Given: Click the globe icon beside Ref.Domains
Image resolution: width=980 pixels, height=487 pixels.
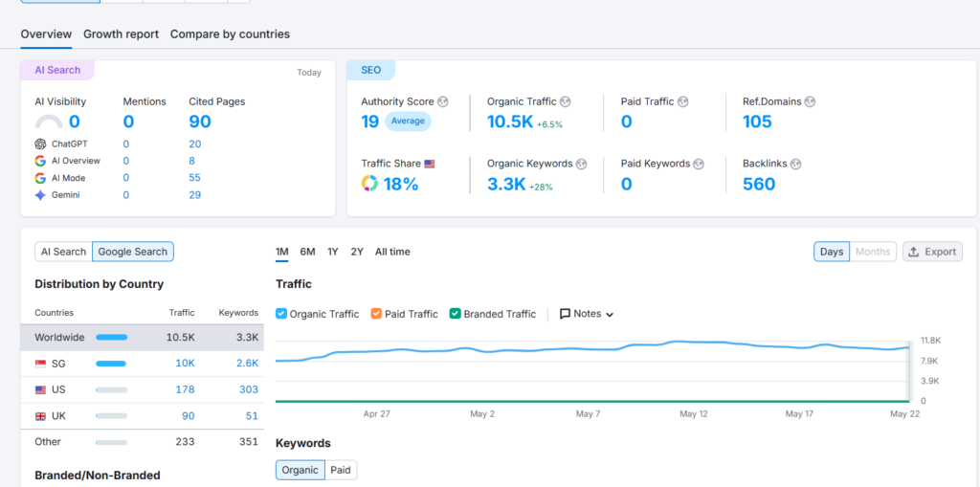Looking at the screenshot, I should coord(810,101).
